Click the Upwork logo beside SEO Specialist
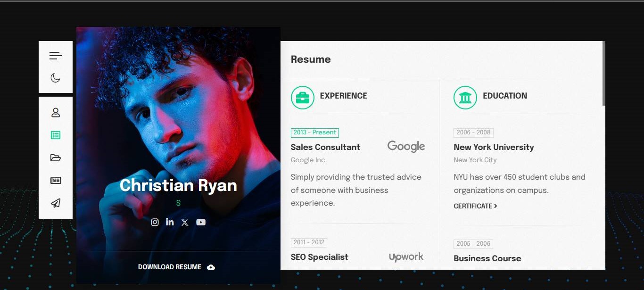The image size is (644, 290). tap(406, 257)
